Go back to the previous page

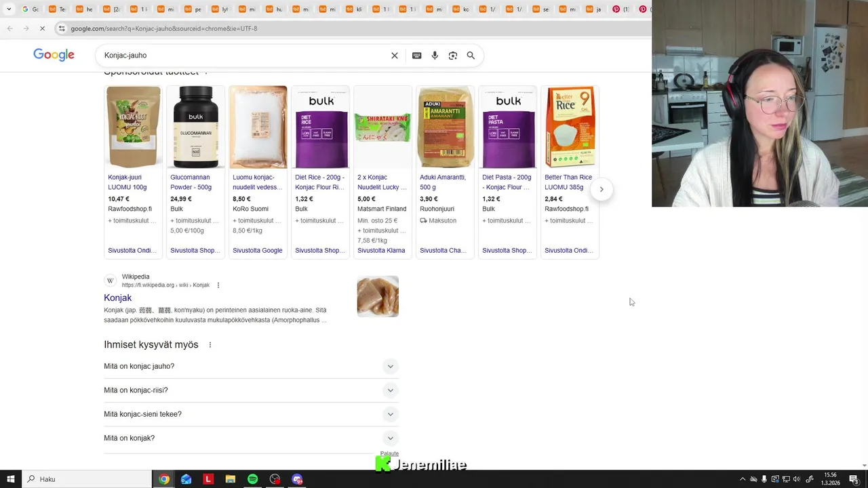[x=9, y=28]
